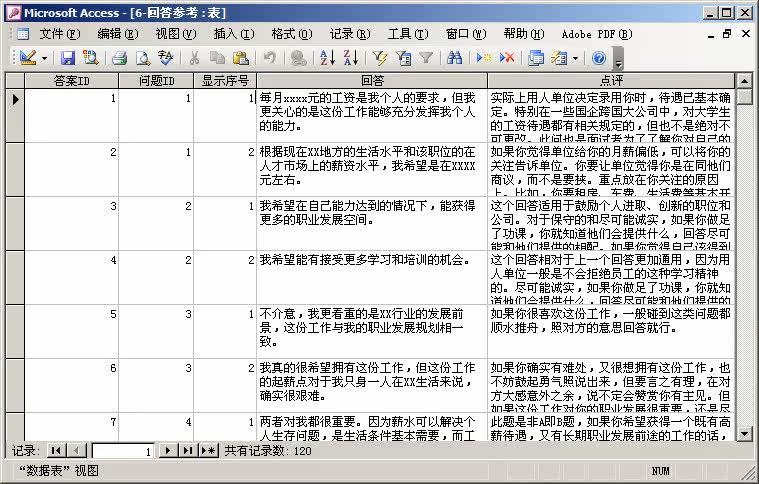Click the Insert Hyperlink icon
This screenshot has height=484, width=759.
(x=298, y=59)
